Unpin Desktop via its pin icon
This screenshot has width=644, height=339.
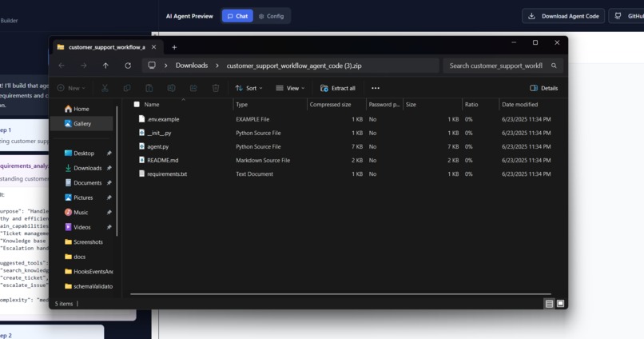click(109, 154)
